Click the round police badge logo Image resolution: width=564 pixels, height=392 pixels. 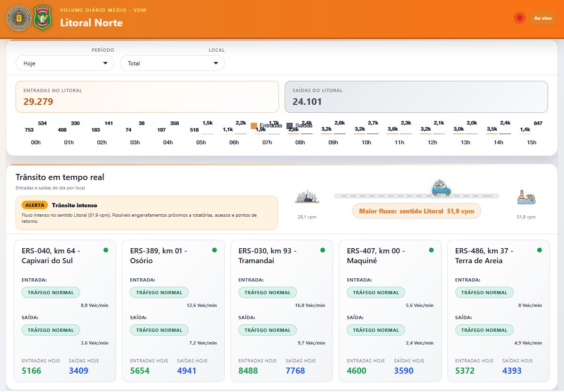[19, 18]
